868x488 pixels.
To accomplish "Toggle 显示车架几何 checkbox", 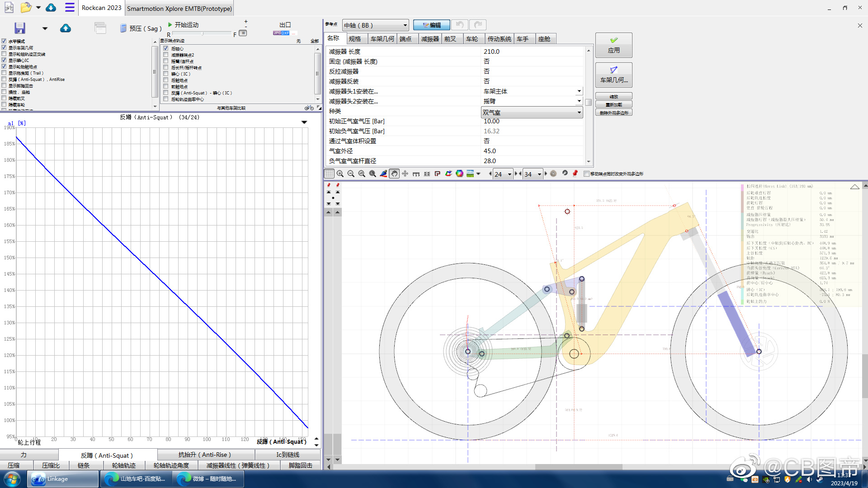I will click(4, 47).
